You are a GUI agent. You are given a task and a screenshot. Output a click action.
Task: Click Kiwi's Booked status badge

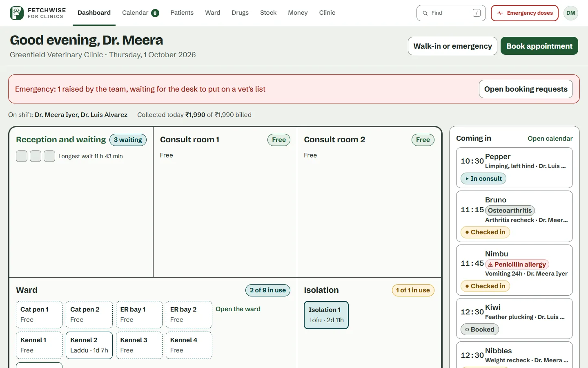point(480,330)
